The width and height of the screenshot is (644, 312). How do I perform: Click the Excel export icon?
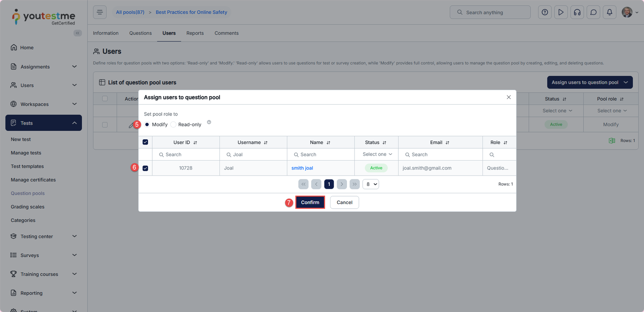pyautogui.click(x=612, y=141)
